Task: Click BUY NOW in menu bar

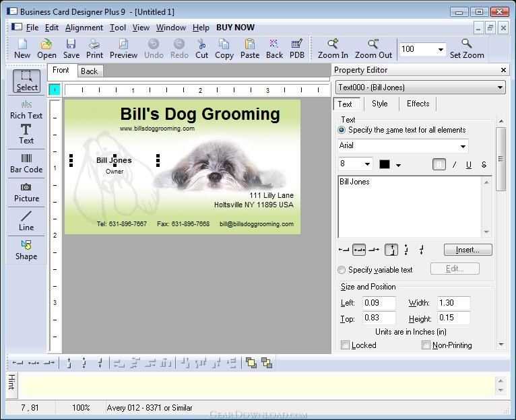Action: click(235, 28)
